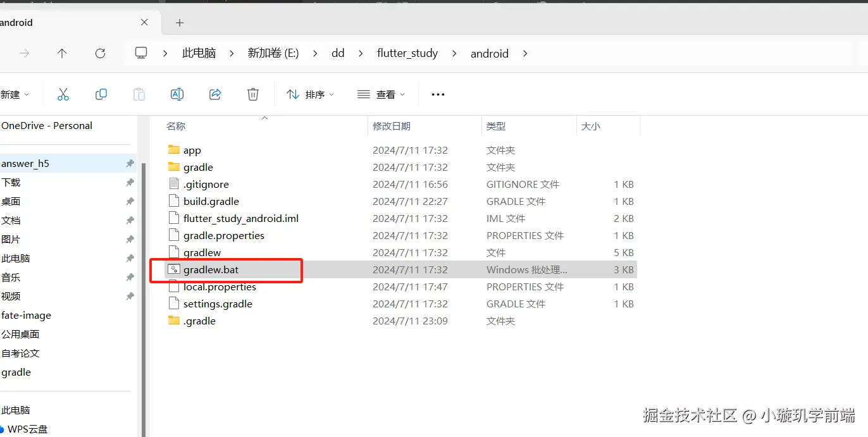This screenshot has width=868, height=437.
Task: Click the Paste clipboard icon
Action: point(139,94)
